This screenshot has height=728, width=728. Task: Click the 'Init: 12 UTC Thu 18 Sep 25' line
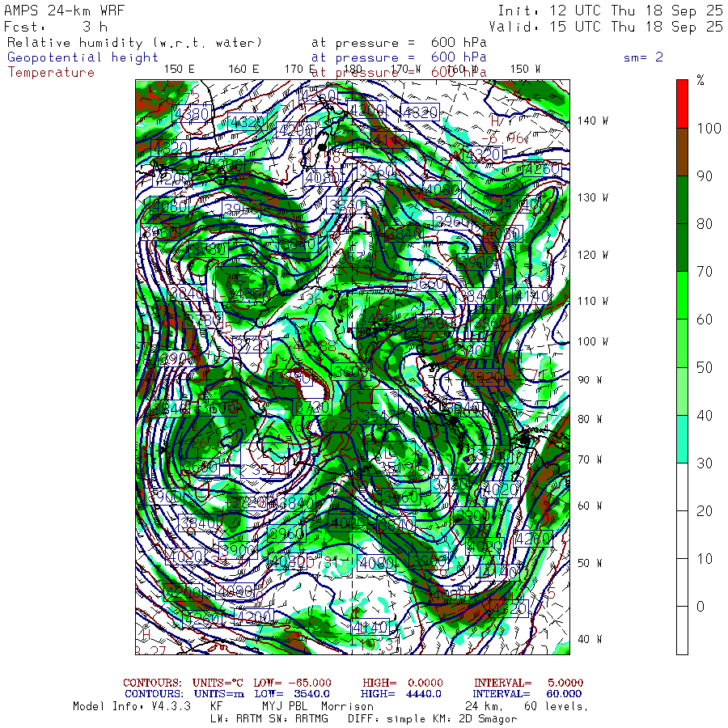click(610, 11)
